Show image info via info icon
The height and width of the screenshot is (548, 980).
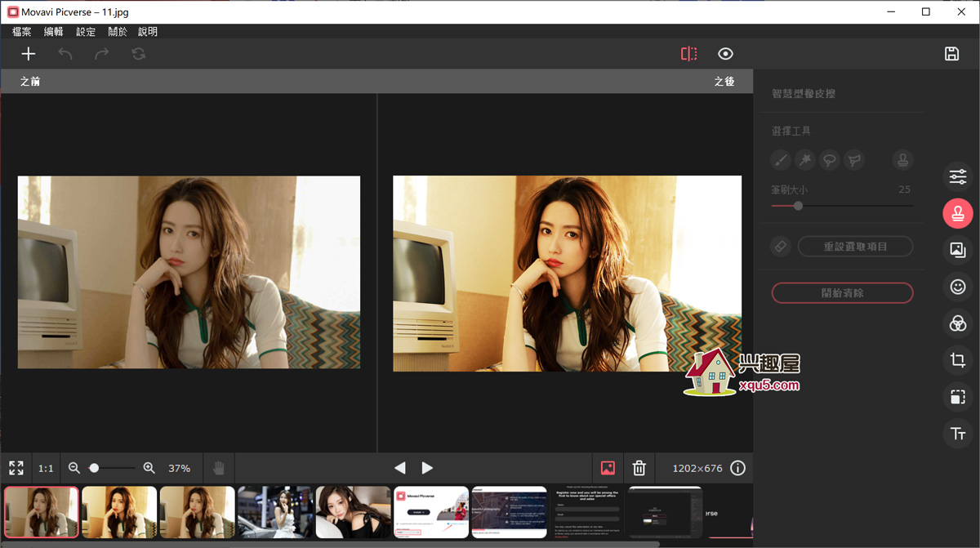pos(737,468)
